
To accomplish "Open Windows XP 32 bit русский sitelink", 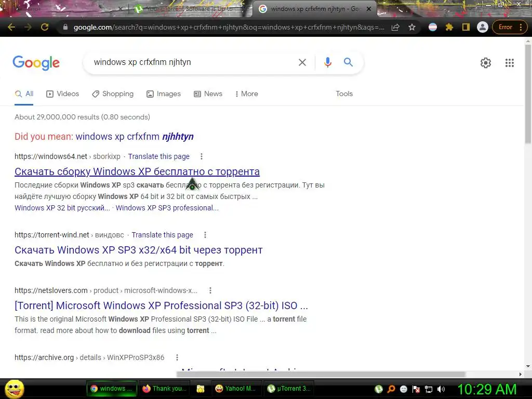I will click(x=62, y=208).
